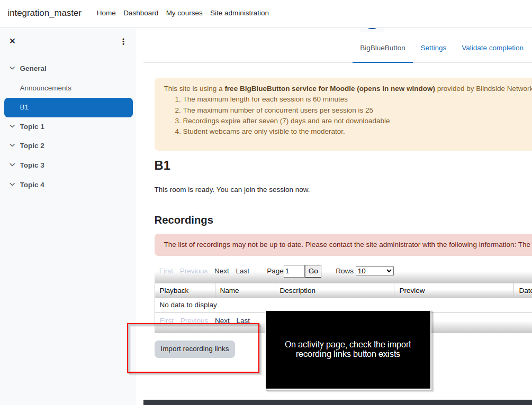
Task: Click Next in the top recordings pager
Action: click(222, 271)
